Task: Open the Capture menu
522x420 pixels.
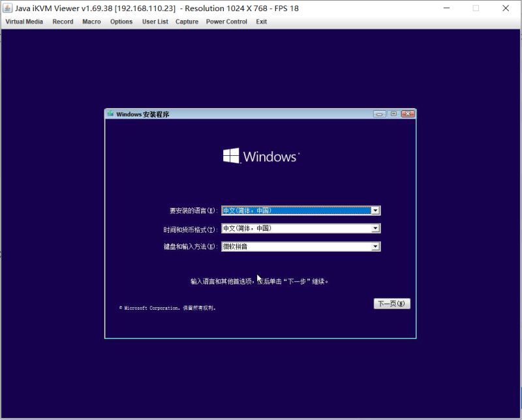Action: click(x=187, y=22)
